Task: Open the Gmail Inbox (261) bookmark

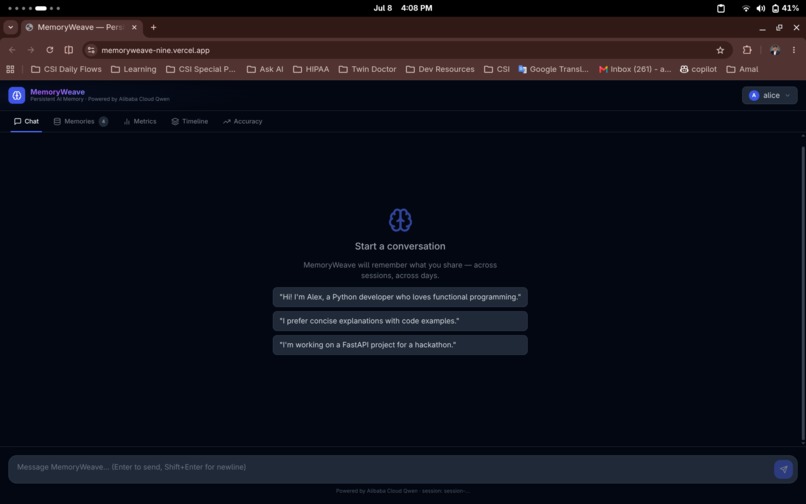Action: (x=635, y=69)
